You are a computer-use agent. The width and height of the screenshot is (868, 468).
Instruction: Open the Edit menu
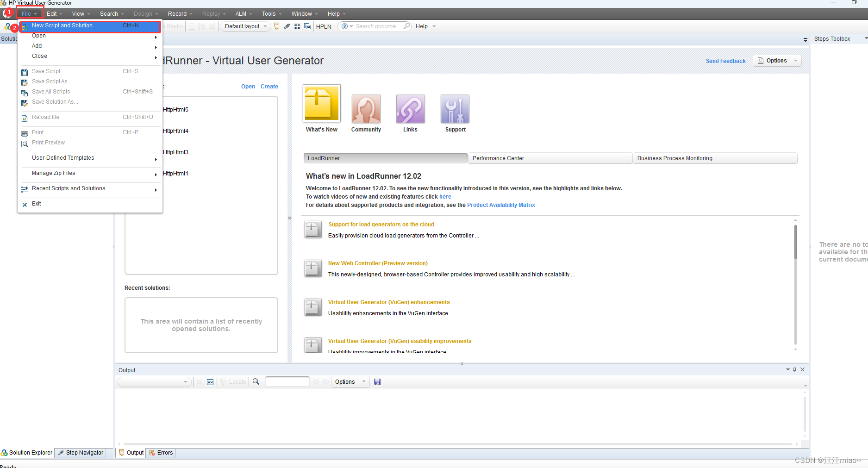(x=54, y=14)
